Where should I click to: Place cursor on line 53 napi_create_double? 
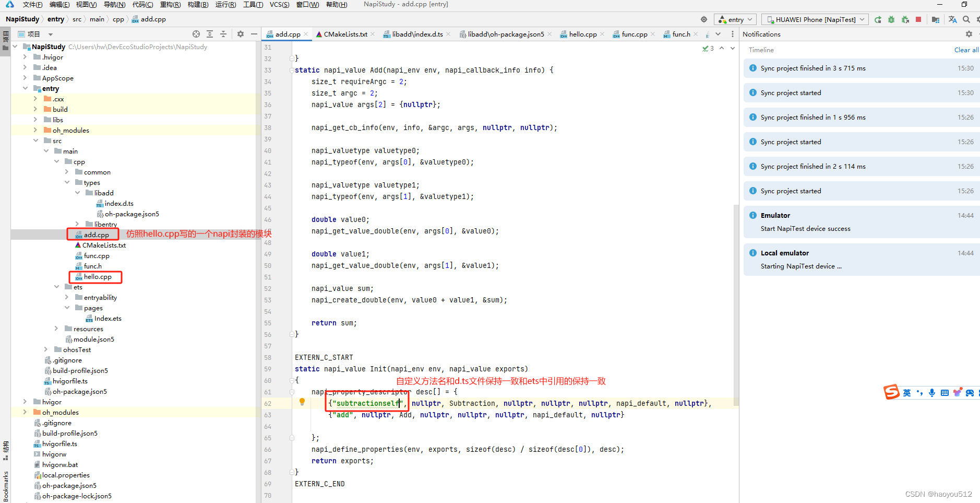click(x=409, y=300)
